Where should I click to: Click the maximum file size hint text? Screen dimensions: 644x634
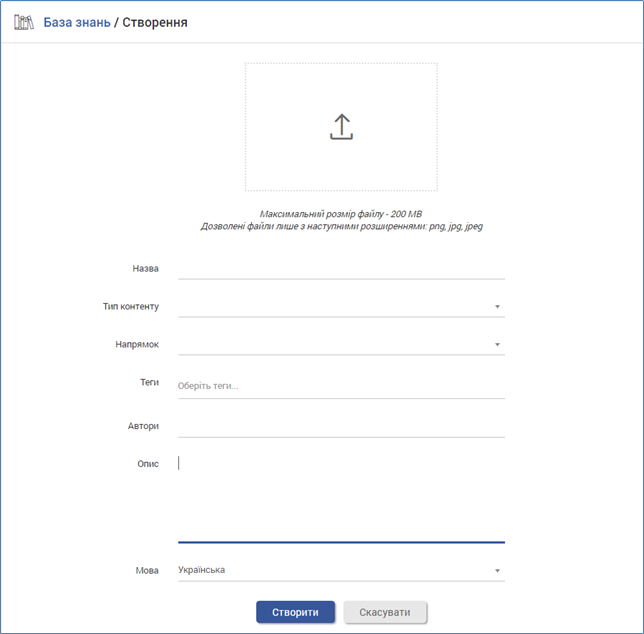coord(341,214)
